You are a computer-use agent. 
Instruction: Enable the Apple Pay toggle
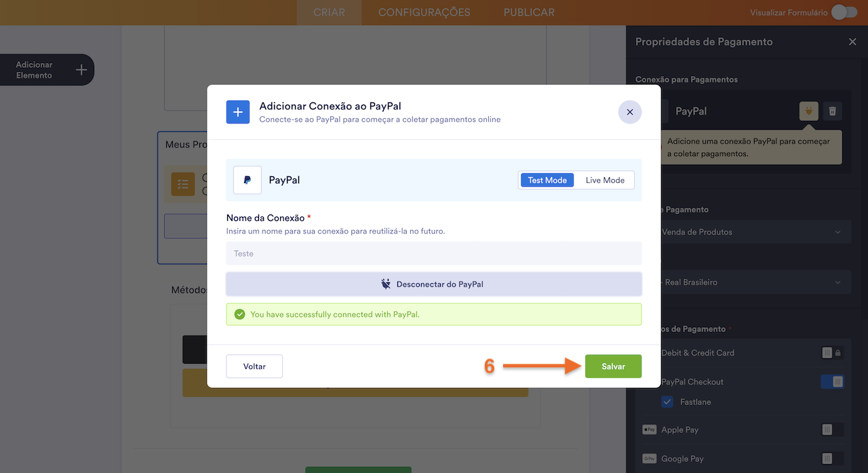[x=832, y=430]
